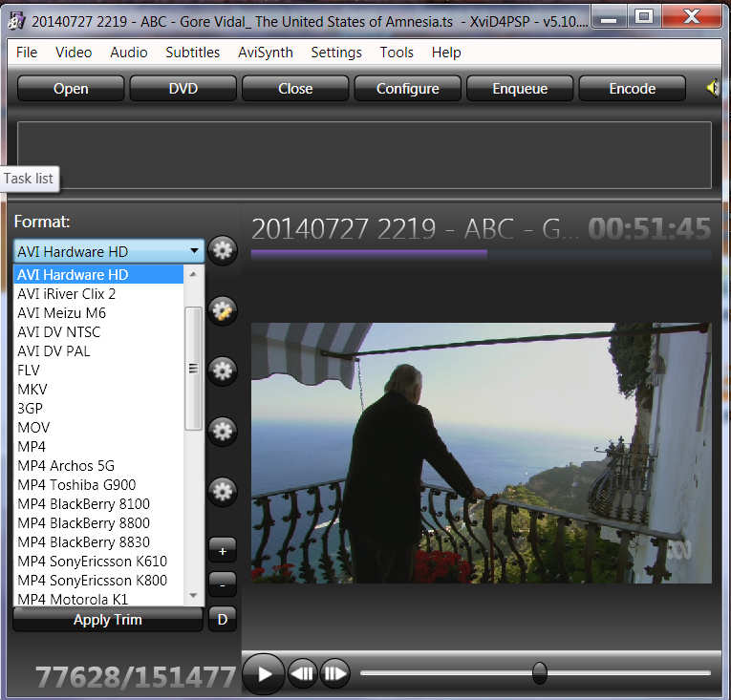This screenshot has height=700, width=731.
Task: Open the Subtitles menu
Action: 192,53
